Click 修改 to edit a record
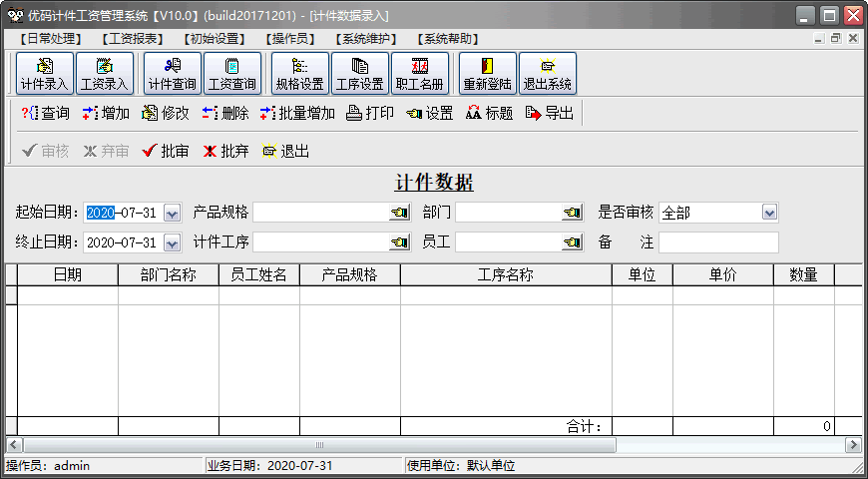Viewport: 868px width, 479px height. coord(166,114)
